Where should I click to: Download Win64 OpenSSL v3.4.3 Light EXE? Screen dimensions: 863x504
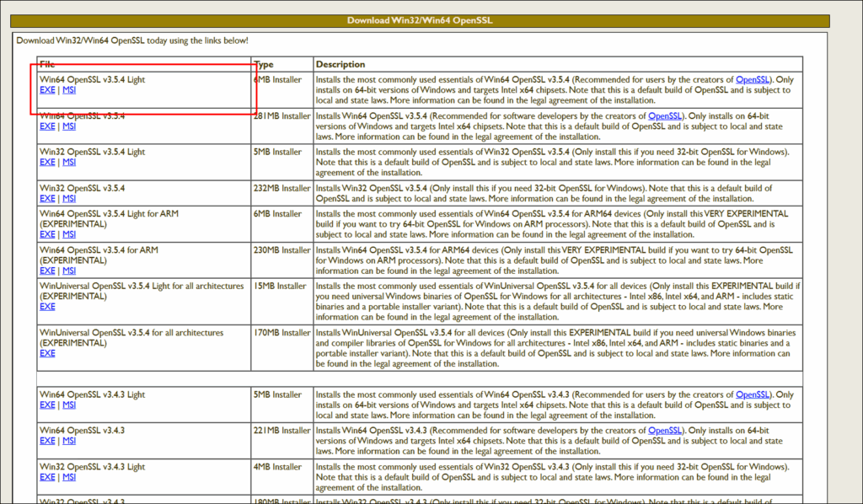coord(47,405)
